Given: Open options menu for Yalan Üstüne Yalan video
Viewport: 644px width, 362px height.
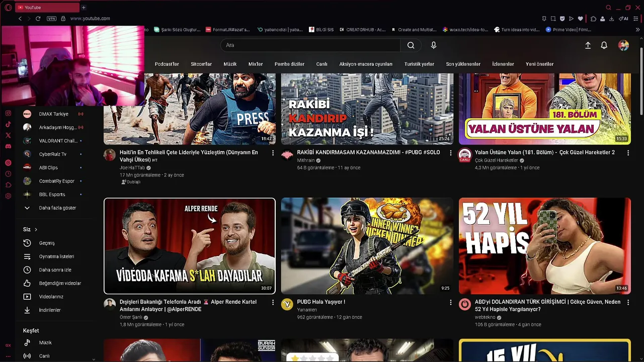Looking at the screenshot, I should click(x=628, y=153).
